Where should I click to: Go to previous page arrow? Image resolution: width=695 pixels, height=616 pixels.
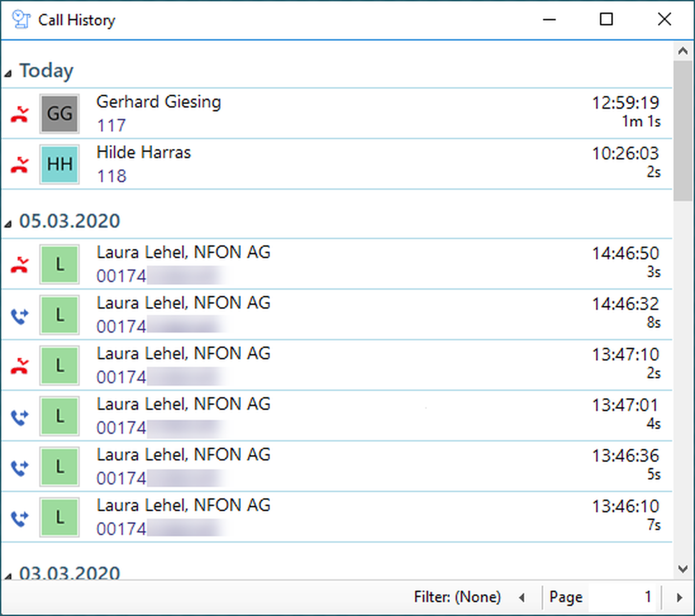point(522,598)
